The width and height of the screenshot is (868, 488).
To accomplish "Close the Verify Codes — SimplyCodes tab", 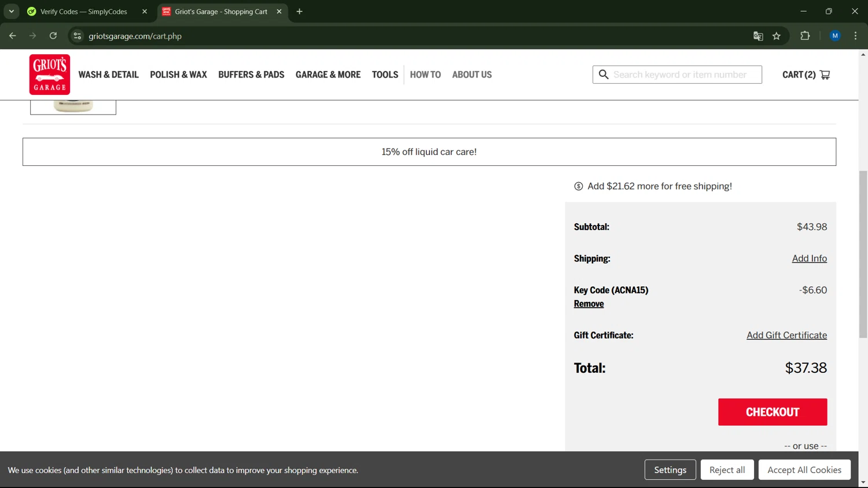I will tap(145, 12).
